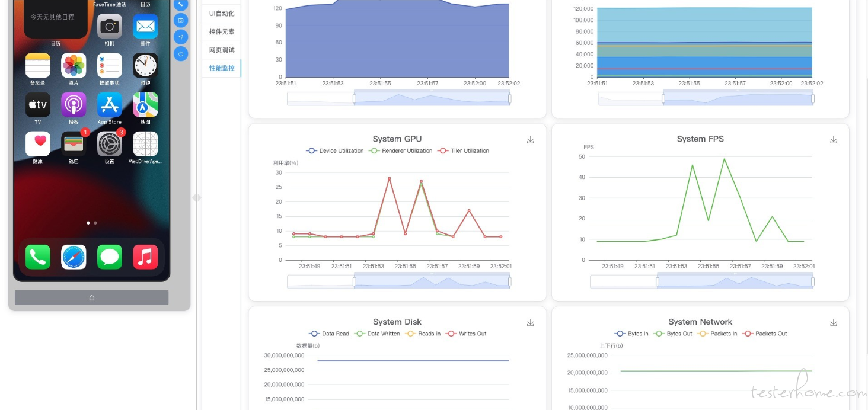This screenshot has height=410, width=868.
Task: Click the power round button
Action: [181, 54]
